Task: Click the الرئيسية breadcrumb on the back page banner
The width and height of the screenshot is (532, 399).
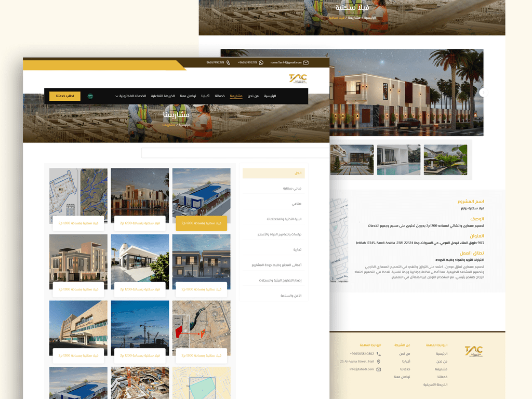Action: 370,17
